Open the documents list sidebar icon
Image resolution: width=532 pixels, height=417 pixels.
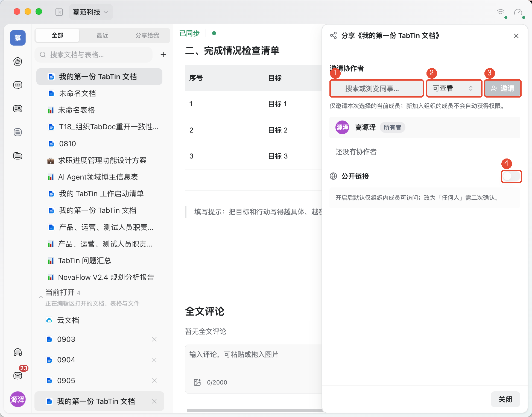point(18,132)
